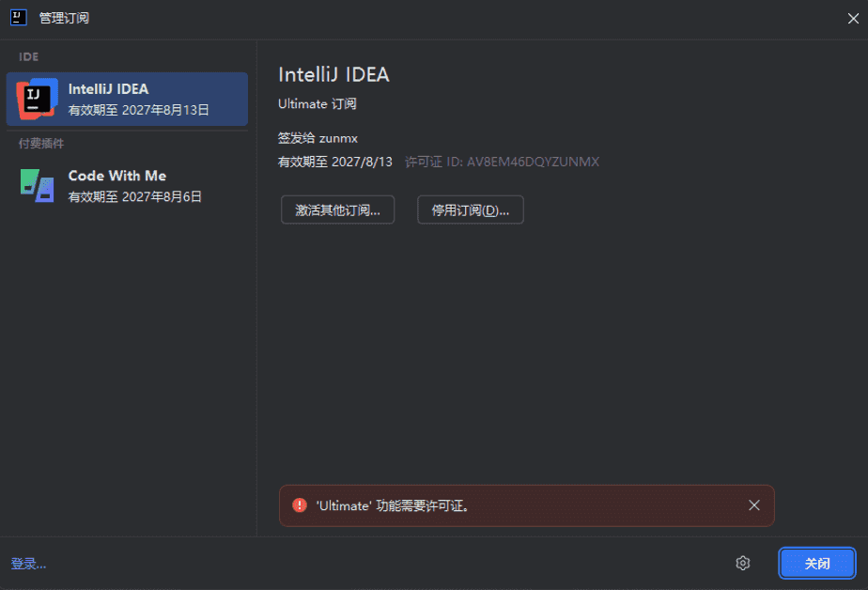Viewport: 868px width, 590px height.
Task: Open the 登录... link
Action: 28,564
